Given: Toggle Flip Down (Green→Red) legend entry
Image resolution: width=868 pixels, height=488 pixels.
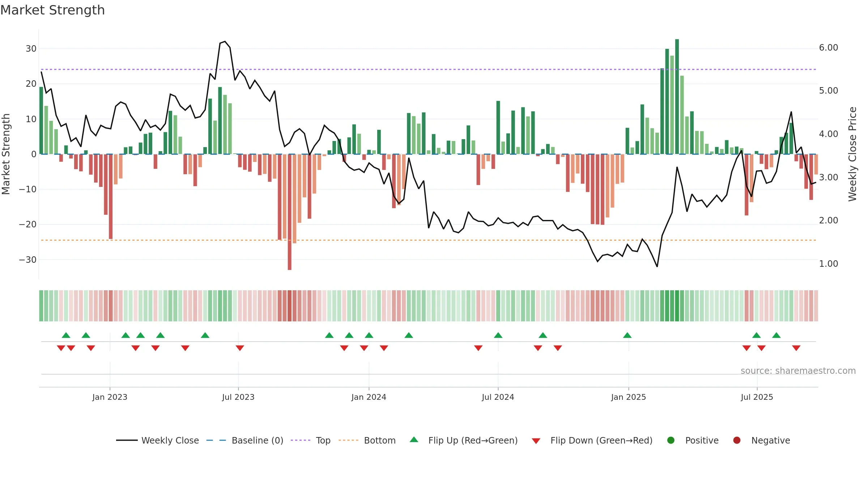Looking at the screenshot, I should pos(592,440).
